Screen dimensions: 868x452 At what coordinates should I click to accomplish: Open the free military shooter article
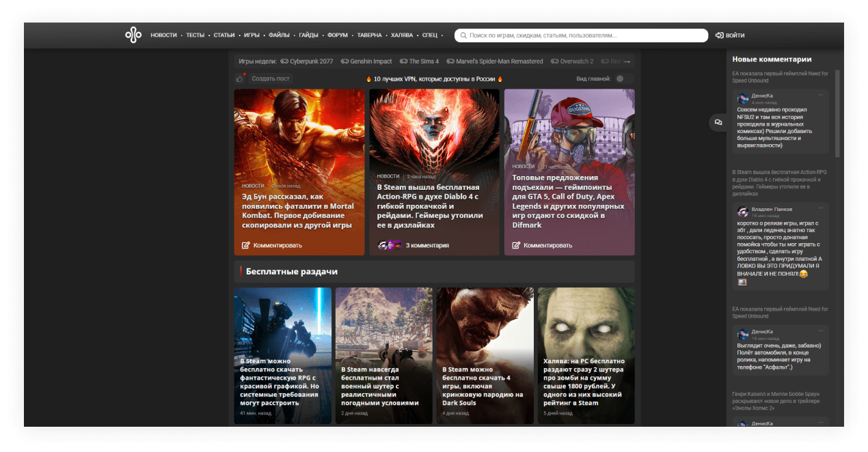click(380, 386)
